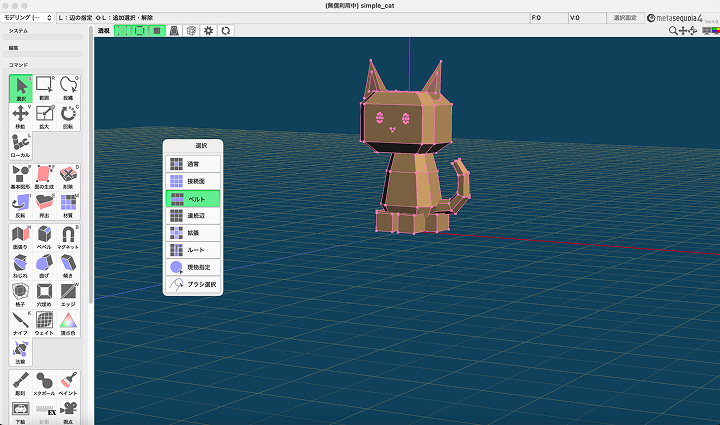The height and width of the screenshot is (425, 720).
Task: Choose the 範囲 rectangle selection tool
Action: (44, 89)
